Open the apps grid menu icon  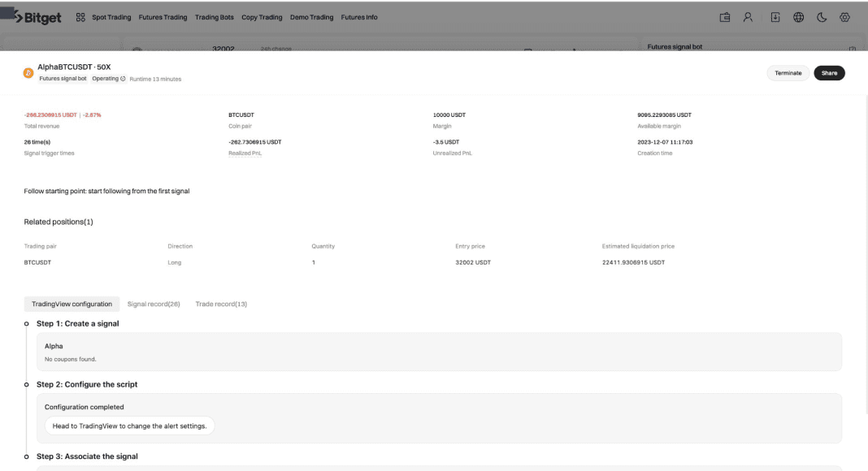[80, 18]
